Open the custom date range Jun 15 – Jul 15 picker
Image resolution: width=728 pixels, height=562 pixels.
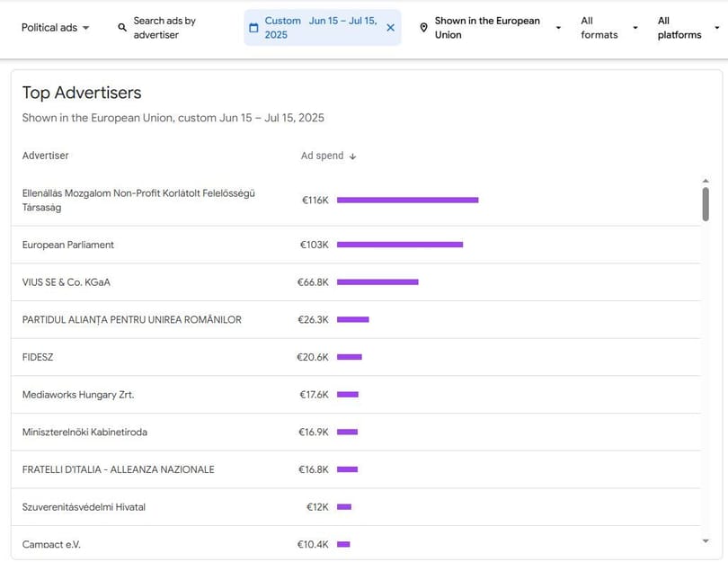click(x=321, y=28)
